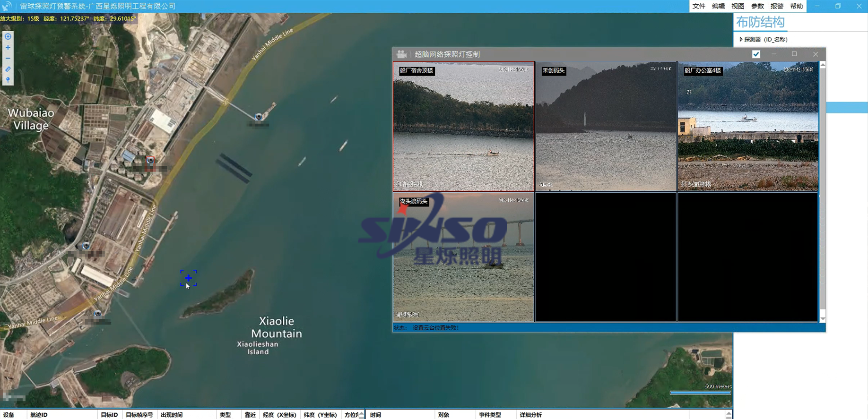Screen dimensions: 868x419
Task: Click the 事件类型 column header
Action: click(490, 415)
